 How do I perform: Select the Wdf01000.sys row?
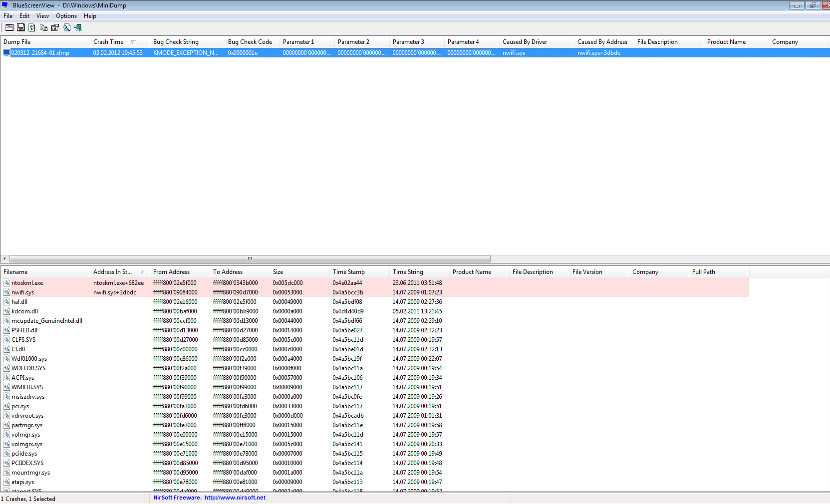(374, 359)
